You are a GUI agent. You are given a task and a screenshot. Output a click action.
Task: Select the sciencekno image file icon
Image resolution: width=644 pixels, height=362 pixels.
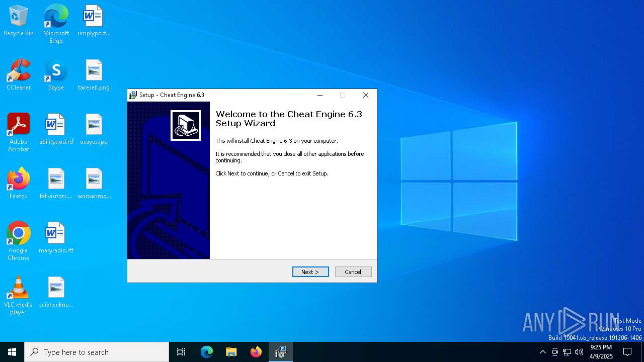pyautogui.click(x=56, y=292)
